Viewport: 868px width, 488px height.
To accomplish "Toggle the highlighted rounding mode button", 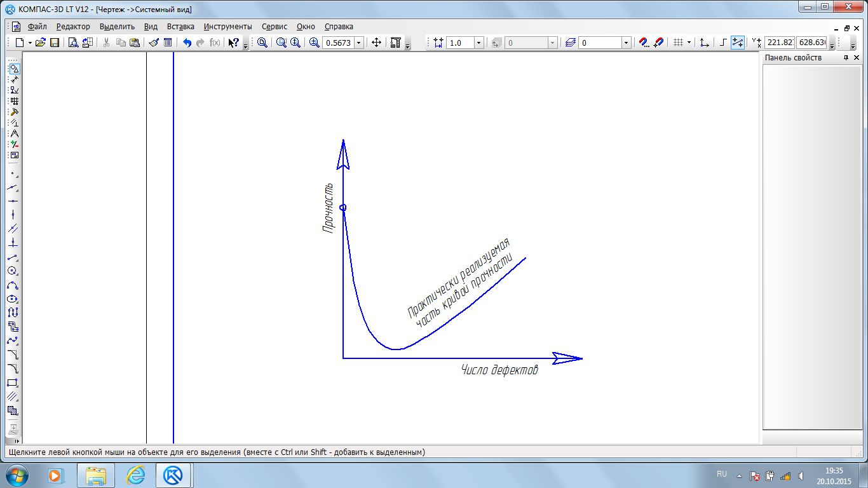I will 737,43.
